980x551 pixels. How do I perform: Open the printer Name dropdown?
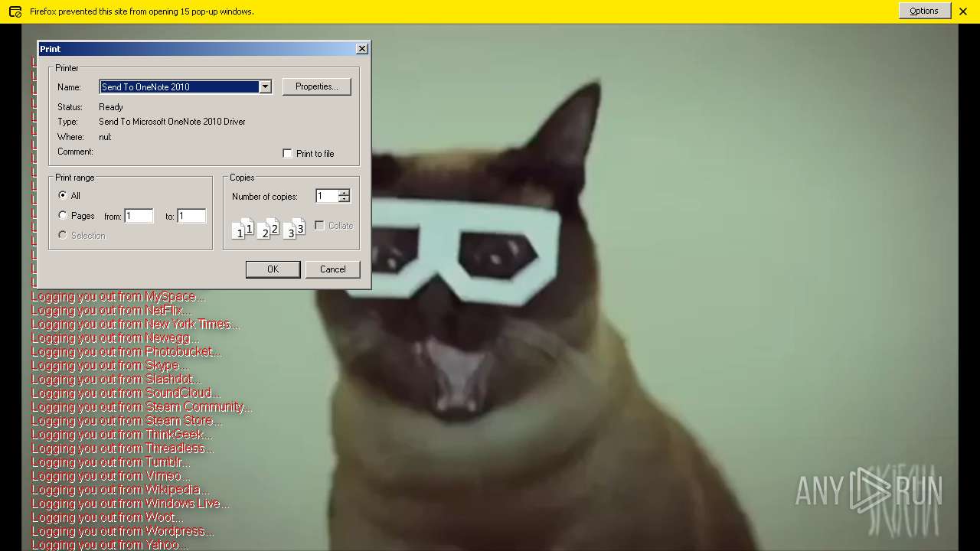pos(265,87)
